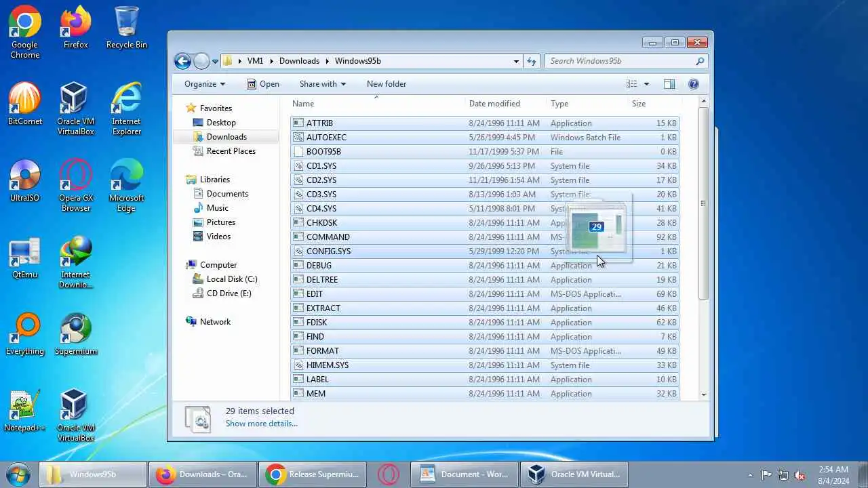Viewport: 868px width, 488px height.
Task: Toggle the preview pane button
Action: pos(669,84)
